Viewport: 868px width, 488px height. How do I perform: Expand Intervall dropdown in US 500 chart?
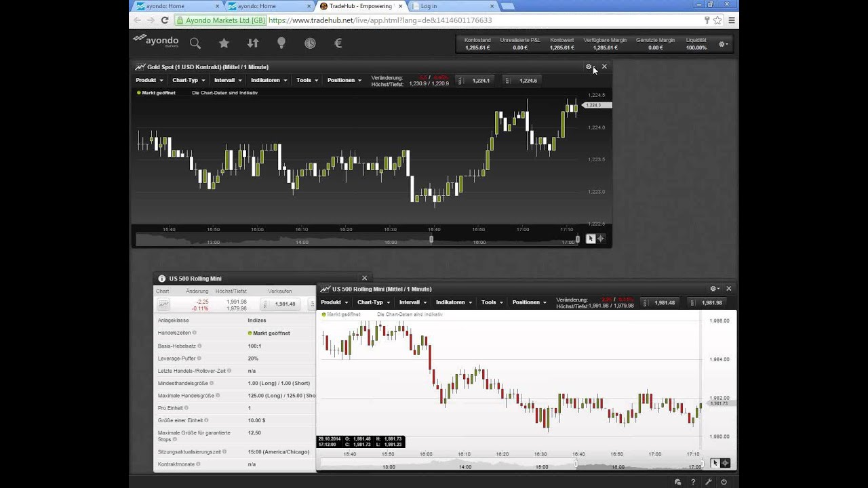[413, 302]
